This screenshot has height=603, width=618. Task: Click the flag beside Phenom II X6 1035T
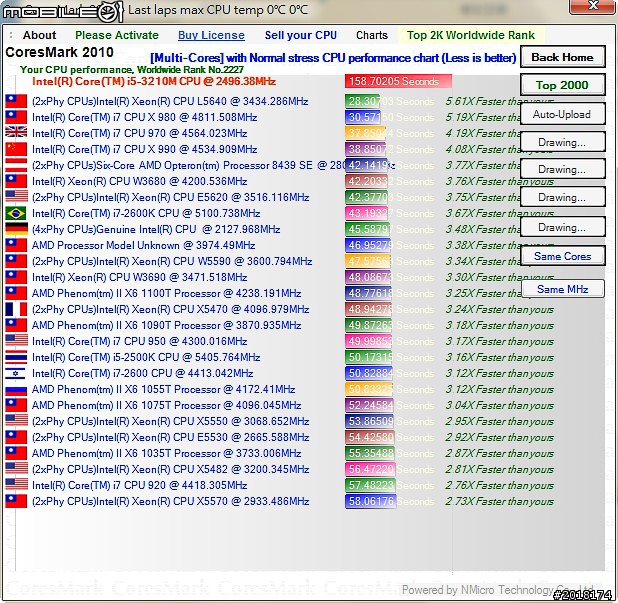coord(16,453)
